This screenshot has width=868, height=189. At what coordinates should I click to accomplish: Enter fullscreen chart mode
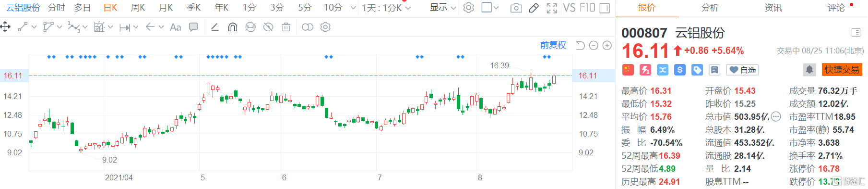tap(552, 8)
